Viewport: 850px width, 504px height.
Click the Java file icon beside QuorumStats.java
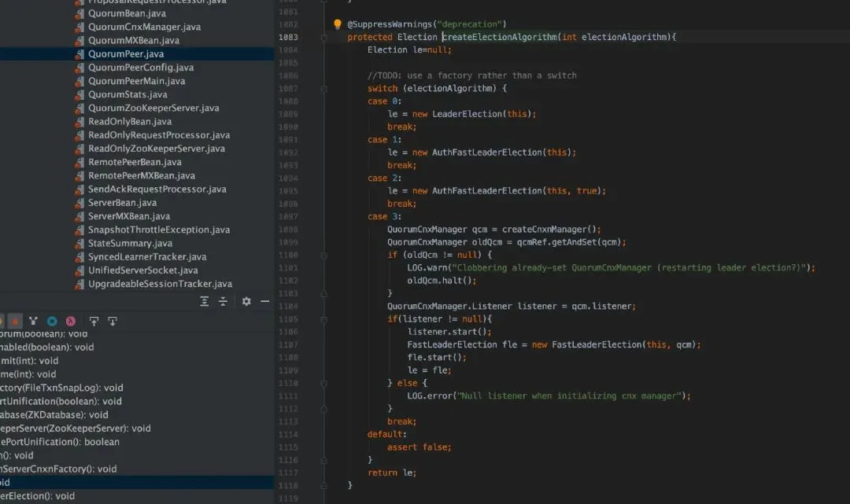(x=79, y=95)
